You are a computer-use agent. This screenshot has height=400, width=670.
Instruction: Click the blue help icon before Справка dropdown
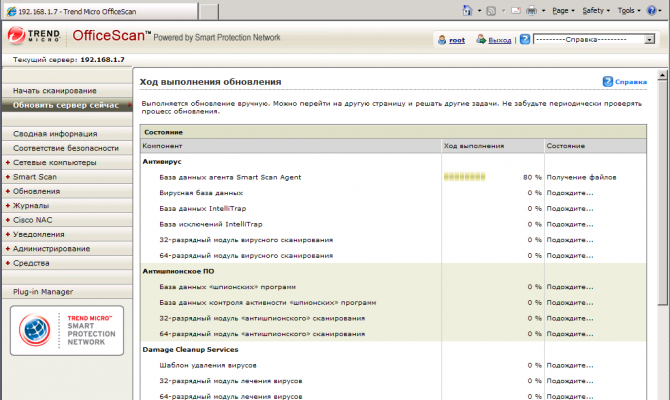pos(525,39)
